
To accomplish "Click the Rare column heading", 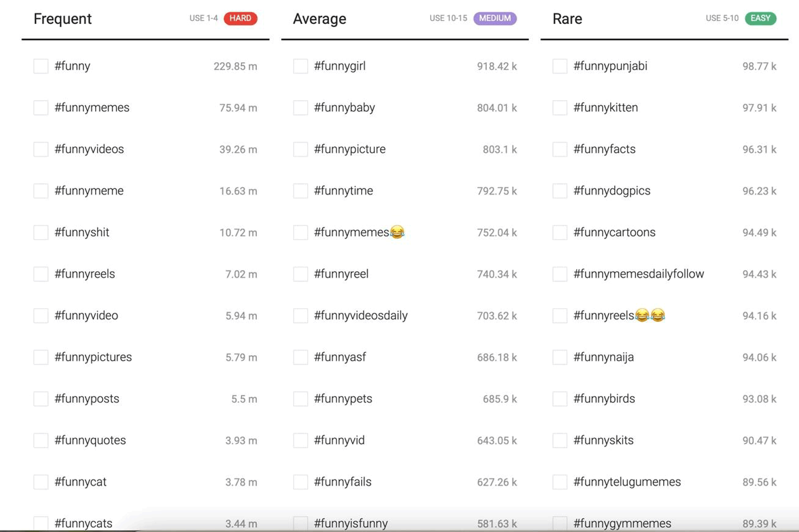I will pos(567,19).
